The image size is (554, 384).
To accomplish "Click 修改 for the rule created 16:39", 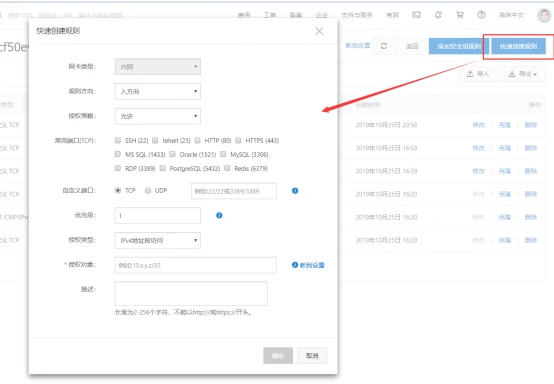I will [x=478, y=171].
